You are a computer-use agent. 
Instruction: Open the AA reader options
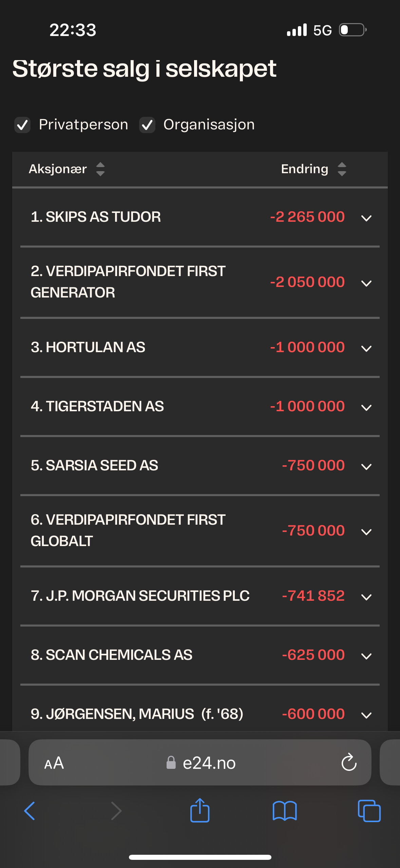coord(54,763)
